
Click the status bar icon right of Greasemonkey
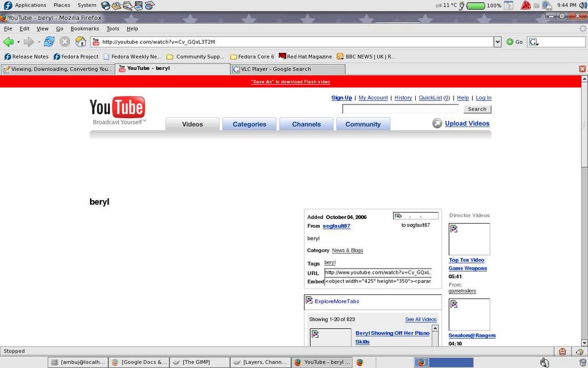coord(579,351)
